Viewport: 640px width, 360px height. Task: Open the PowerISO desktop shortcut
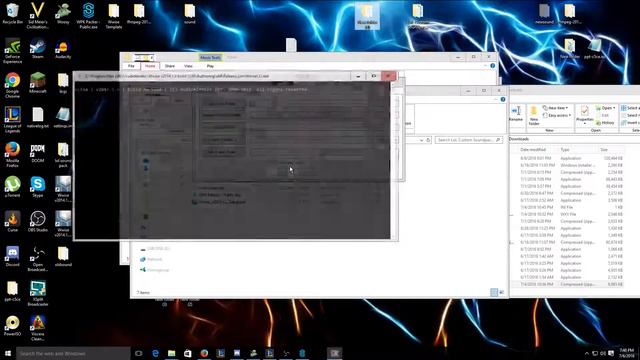coord(13,326)
